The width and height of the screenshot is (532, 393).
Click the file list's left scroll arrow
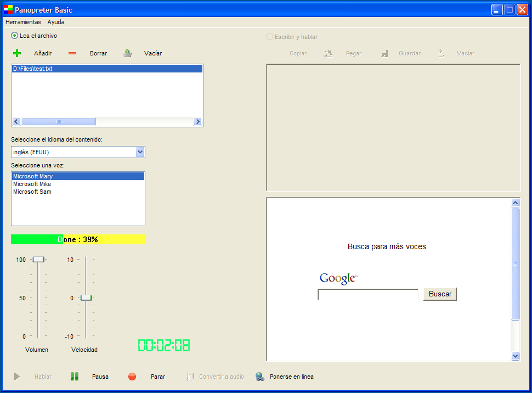click(x=16, y=122)
